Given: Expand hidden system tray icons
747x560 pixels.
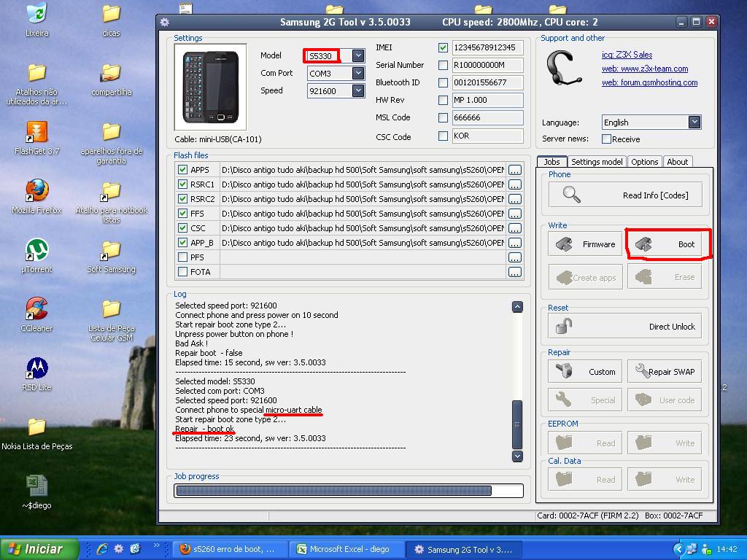Looking at the screenshot, I should click(678, 550).
